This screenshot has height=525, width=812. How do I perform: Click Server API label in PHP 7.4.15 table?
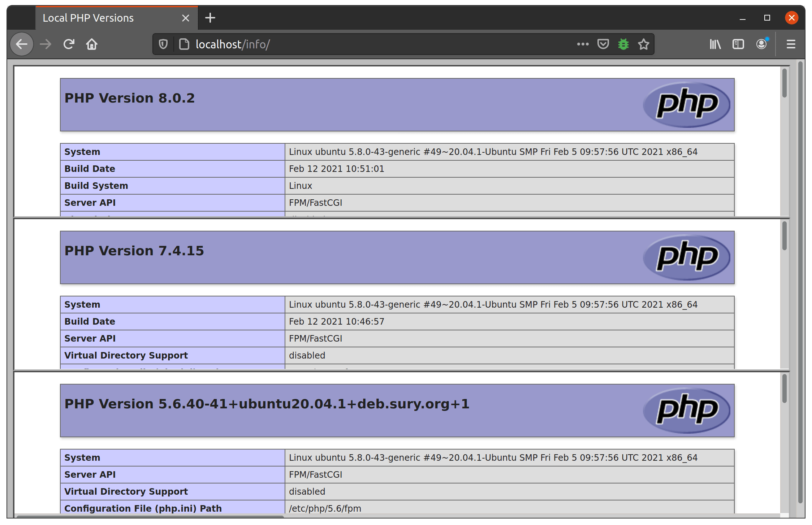click(x=90, y=338)
